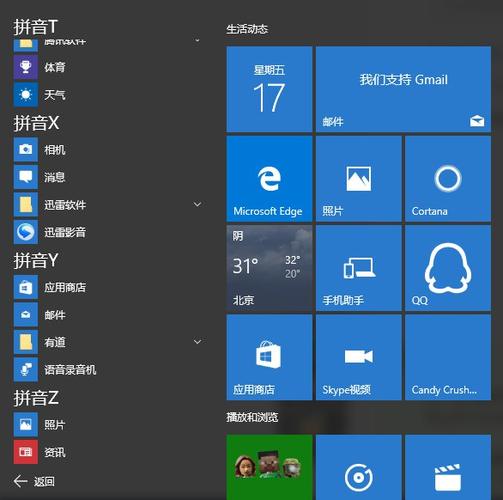Image resolution: width=503 pixels, height=500 pixels.
Task: Click the 生活动态 group title
Action: tap(247, 29)
